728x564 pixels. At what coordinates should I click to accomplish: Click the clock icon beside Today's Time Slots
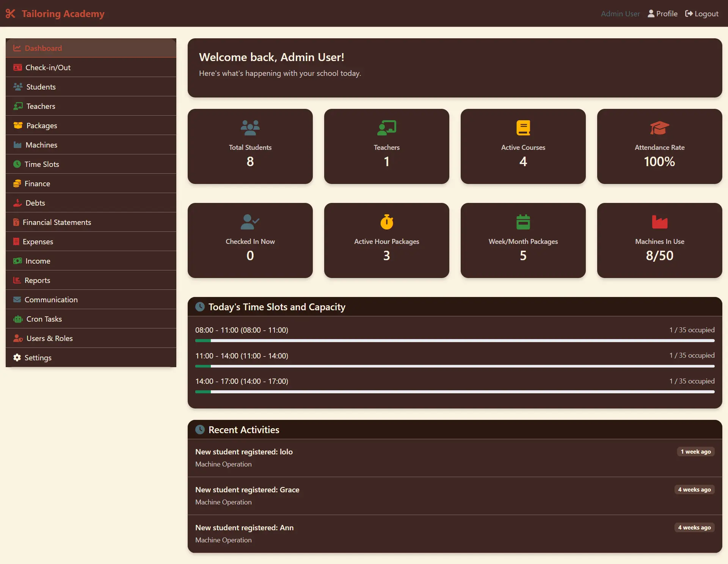pos(200,307)
